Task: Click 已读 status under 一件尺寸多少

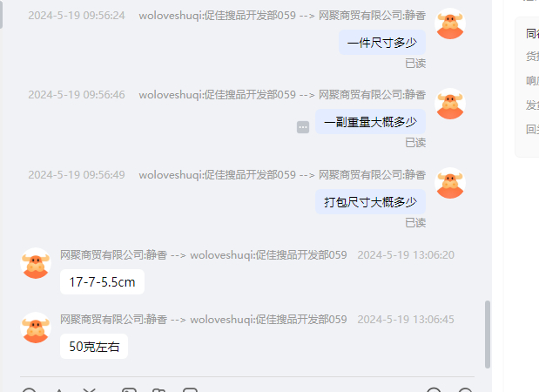Action: point(415,64)
